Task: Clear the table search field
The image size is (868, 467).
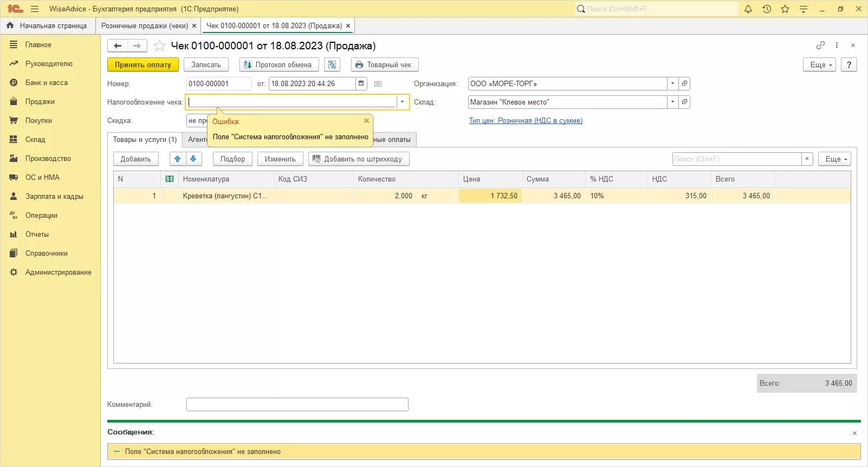Action: tap(807, 159)
